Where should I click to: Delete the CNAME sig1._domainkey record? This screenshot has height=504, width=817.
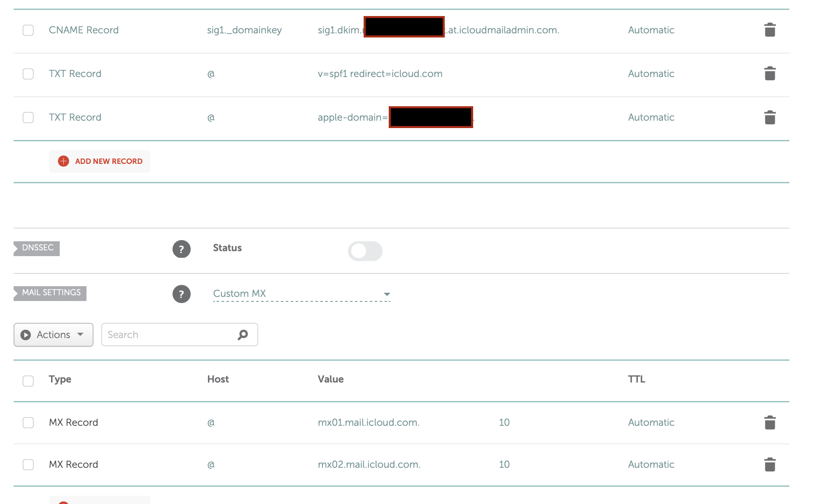point(769,30)
